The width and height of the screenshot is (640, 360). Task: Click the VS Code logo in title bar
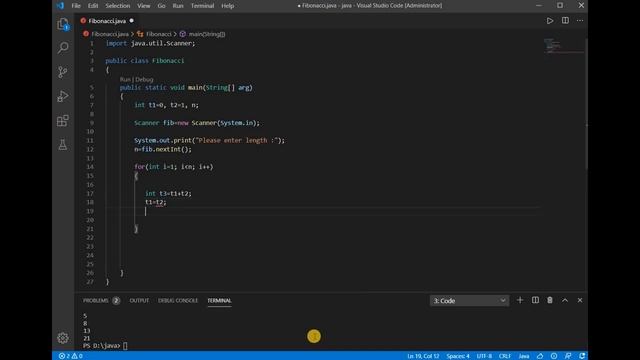tap(60, 6)
